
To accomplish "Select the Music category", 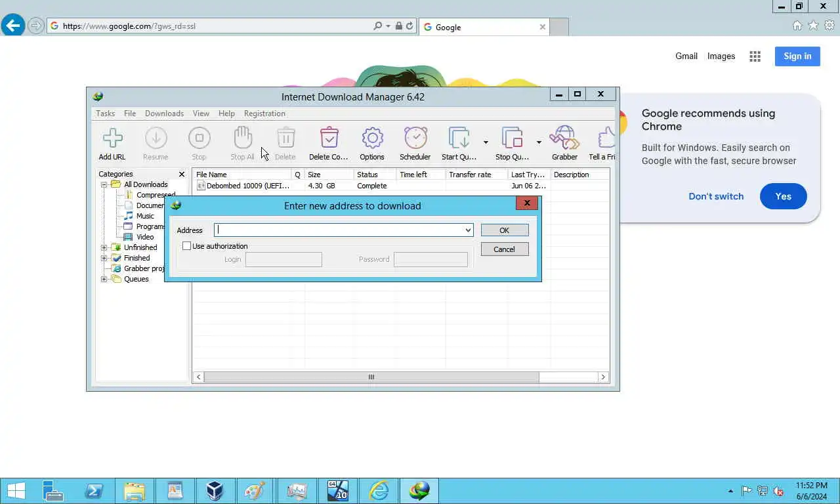I will pos(145,216).
